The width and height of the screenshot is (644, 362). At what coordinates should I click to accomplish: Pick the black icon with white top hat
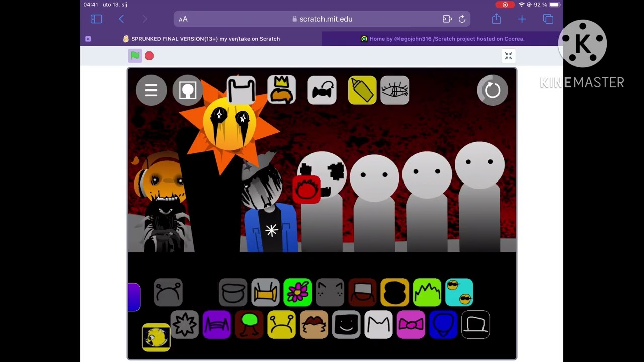click(475, 325)
